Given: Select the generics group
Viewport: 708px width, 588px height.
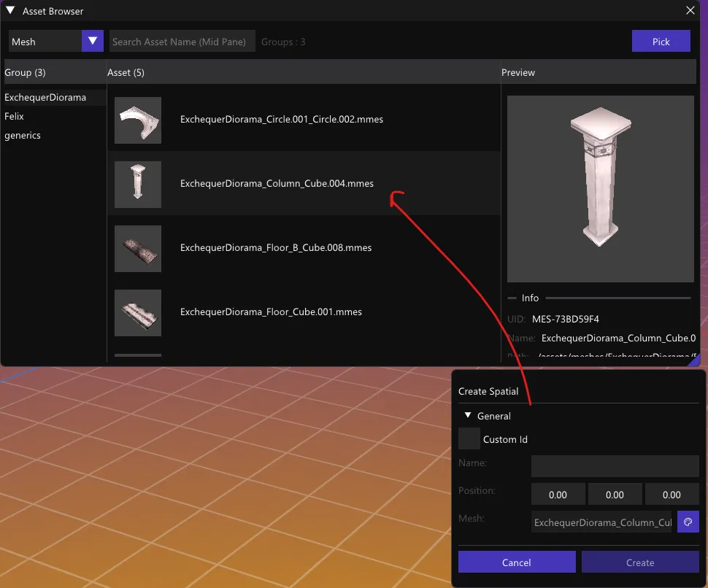Looking at the screenshot, I should point(23,136).
